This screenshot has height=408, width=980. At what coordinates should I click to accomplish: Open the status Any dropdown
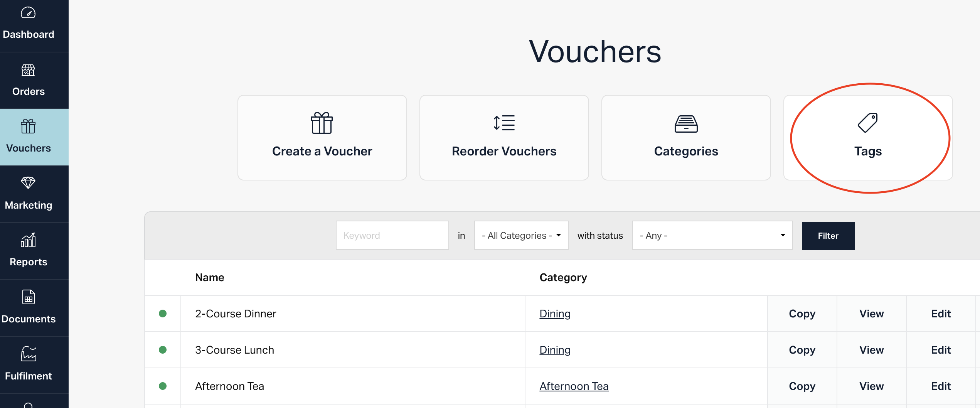(x=712, y=236)
